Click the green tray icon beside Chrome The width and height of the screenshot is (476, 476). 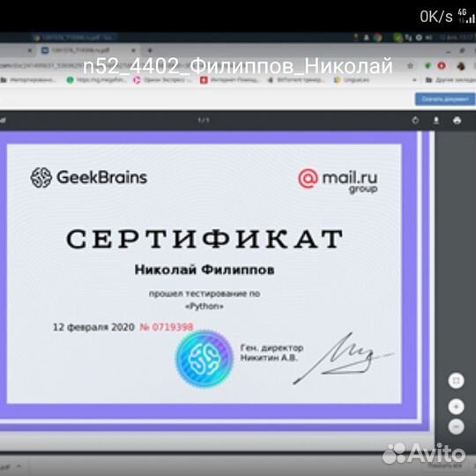point(397,38)
